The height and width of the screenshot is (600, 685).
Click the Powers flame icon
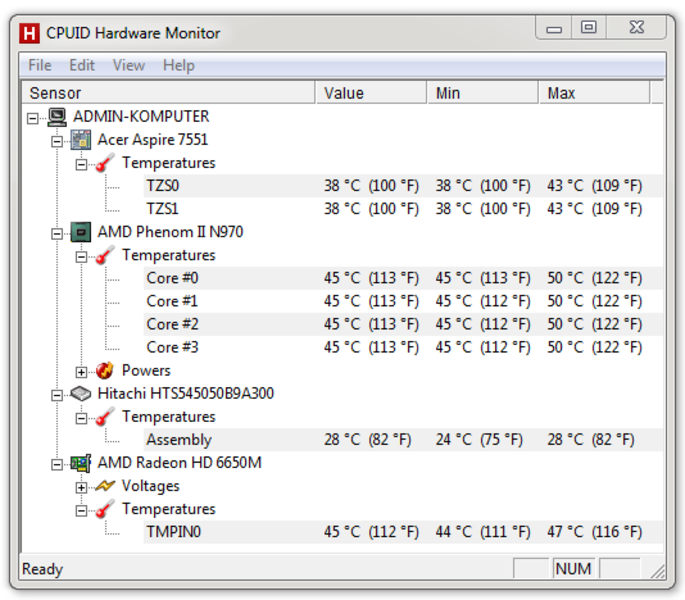click(x=105, y=371)
